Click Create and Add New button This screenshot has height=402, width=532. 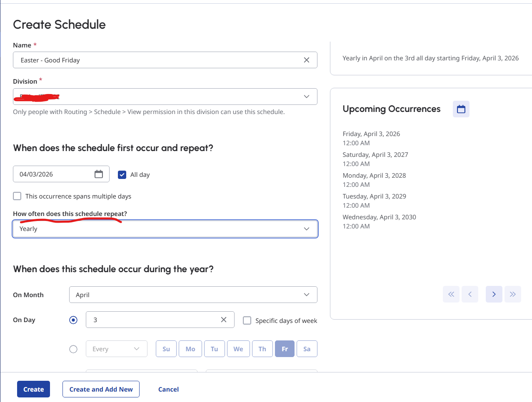[101, 389]
